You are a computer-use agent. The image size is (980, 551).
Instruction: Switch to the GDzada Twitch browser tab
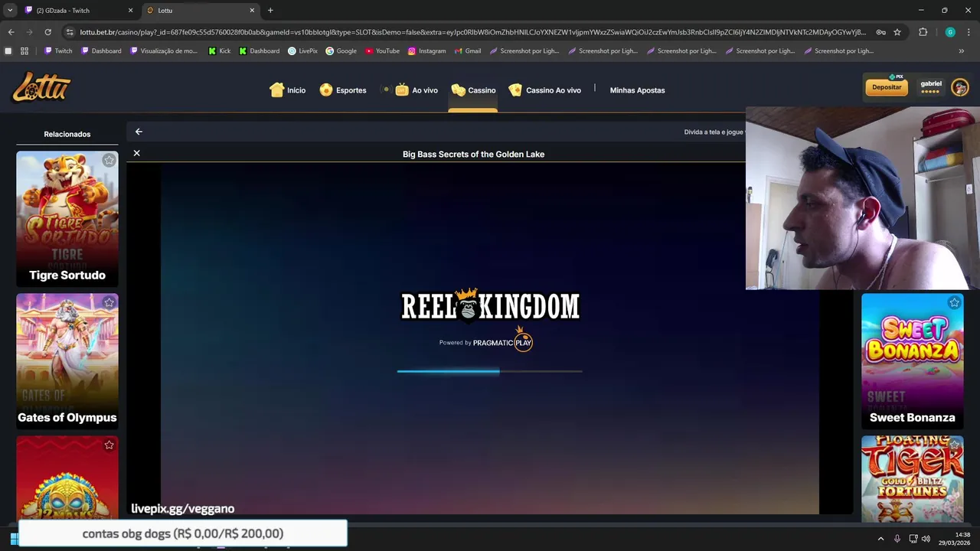(80, 11)
